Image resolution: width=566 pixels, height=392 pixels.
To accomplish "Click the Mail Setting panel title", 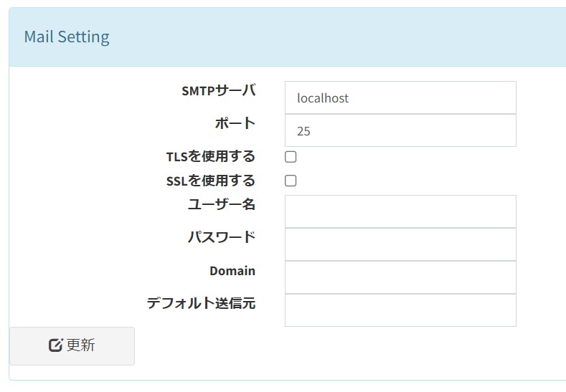I will point(67,37).
